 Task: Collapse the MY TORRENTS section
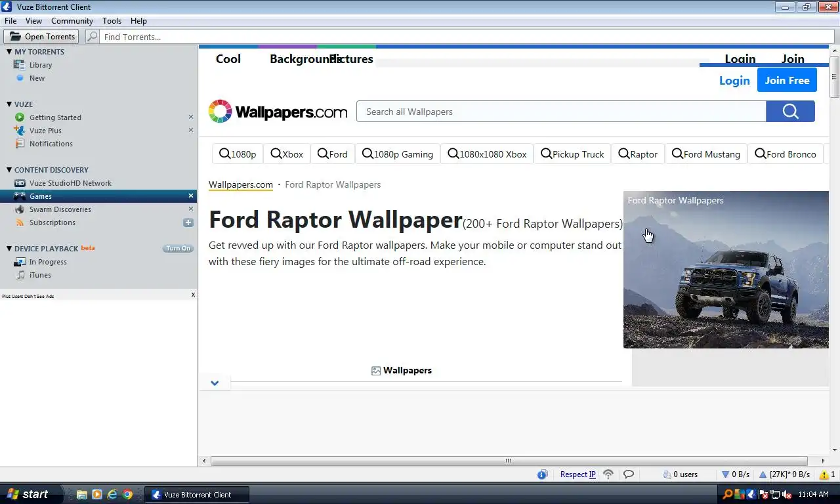pyautogui.click(x=9, y=52)
